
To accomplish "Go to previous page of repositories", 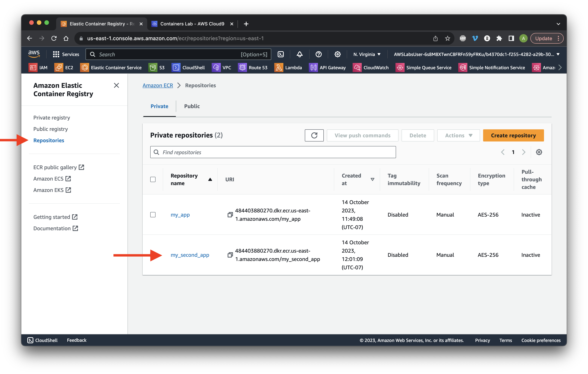I will tap(503, 152).
